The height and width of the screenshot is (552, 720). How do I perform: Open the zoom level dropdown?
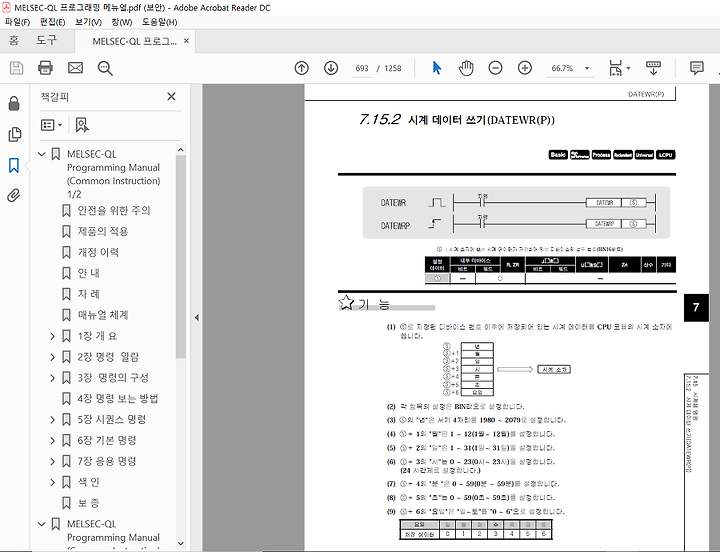click(x=587, y=68)
